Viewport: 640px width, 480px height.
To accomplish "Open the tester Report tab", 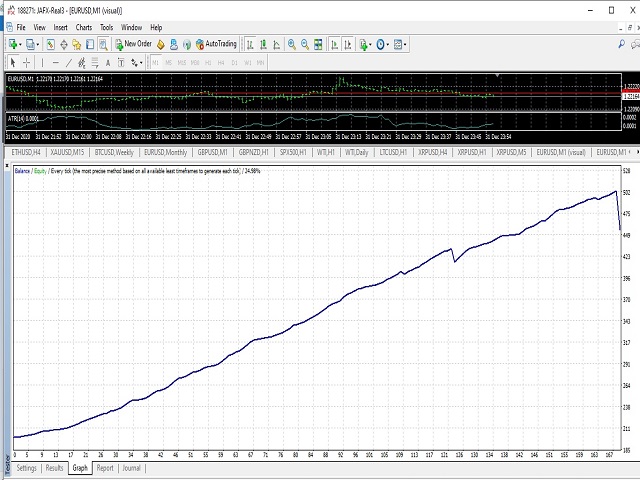I will pyautogui.click(x=105, y=468).
